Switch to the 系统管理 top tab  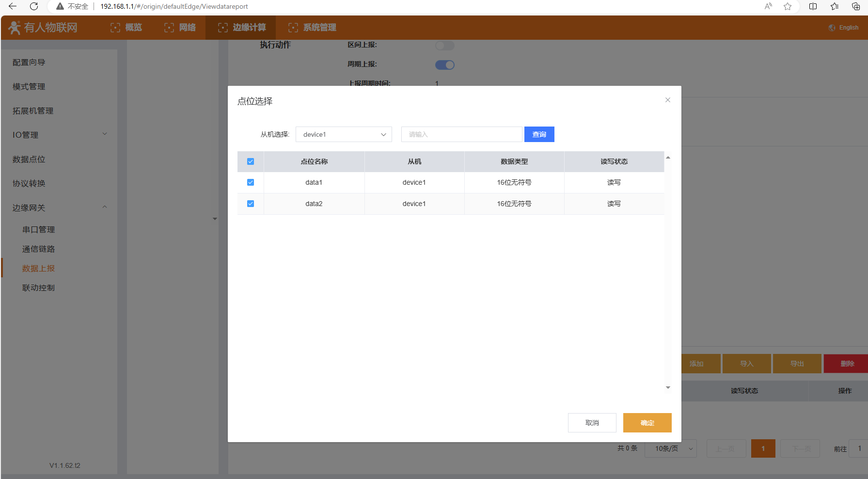point(312,28)
